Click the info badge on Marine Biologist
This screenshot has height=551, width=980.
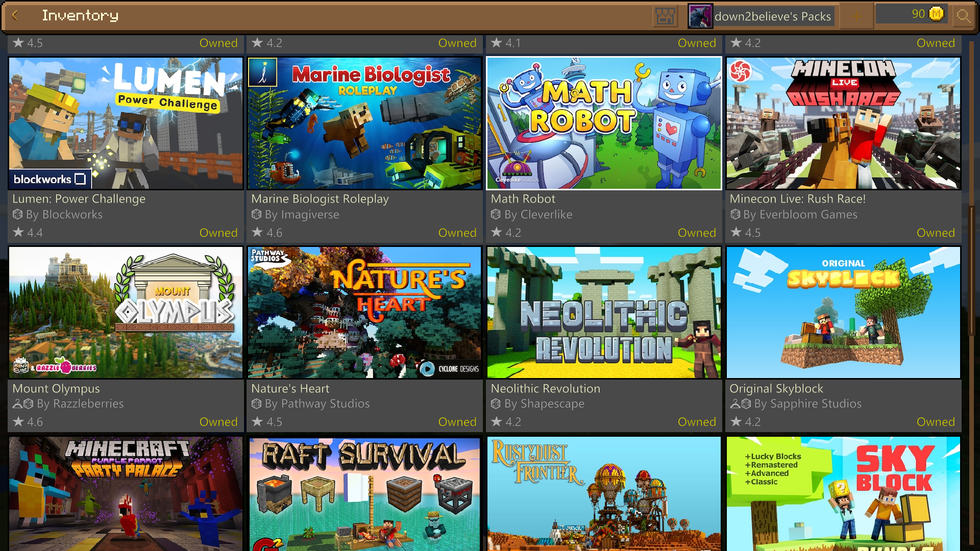click(263, 72)
